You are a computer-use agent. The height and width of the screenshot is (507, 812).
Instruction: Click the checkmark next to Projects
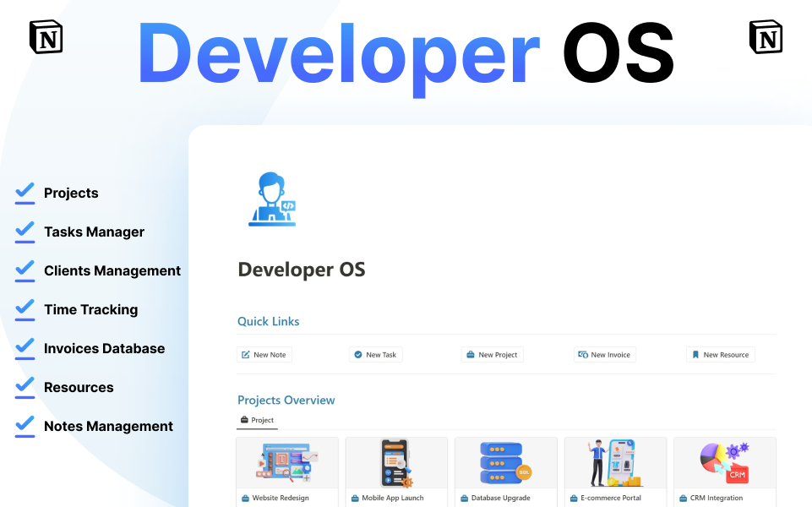(x=25, y=193)
